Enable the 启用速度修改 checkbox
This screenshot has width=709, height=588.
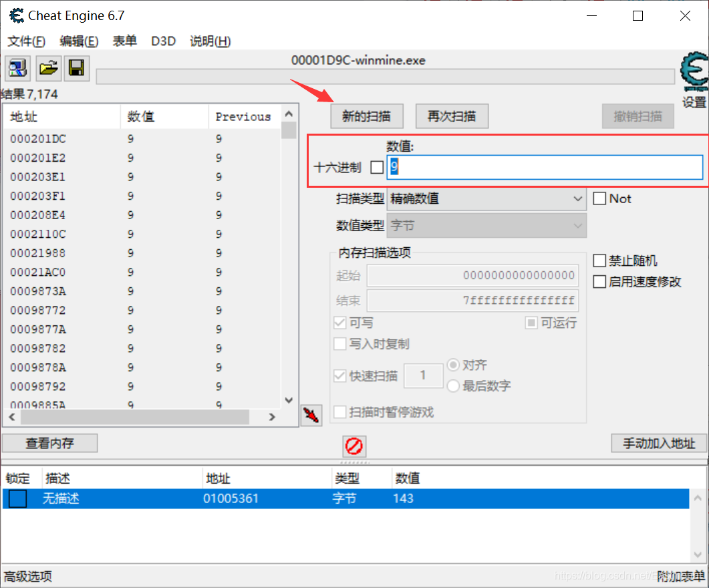tap(599, 281)
